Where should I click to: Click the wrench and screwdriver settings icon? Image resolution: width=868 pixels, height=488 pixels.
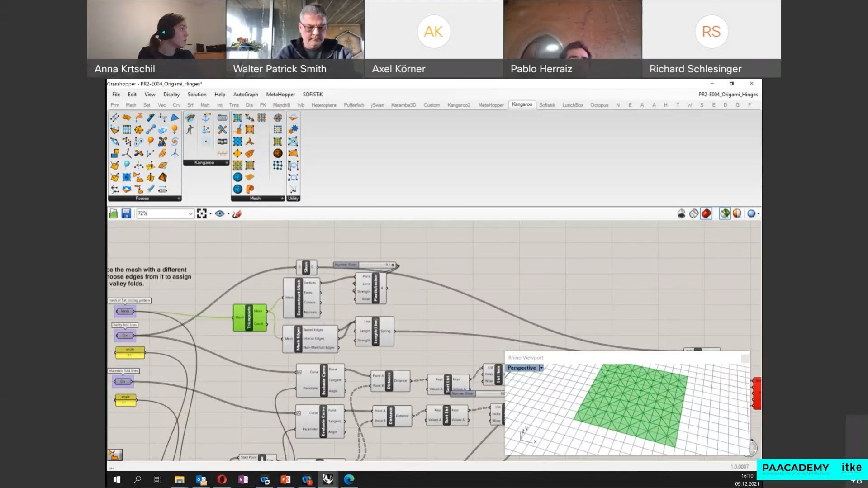click(x=222, y=130)
